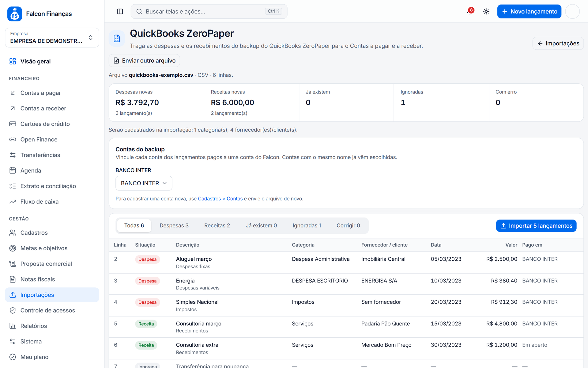Click the Padaria Pão Quente client cell

(386, 324)
